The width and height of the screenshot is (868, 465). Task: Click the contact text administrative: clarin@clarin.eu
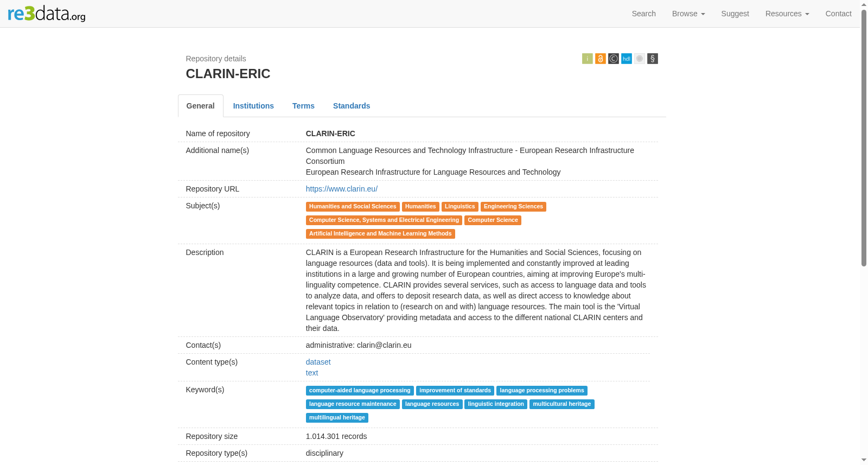pos(359,345)
